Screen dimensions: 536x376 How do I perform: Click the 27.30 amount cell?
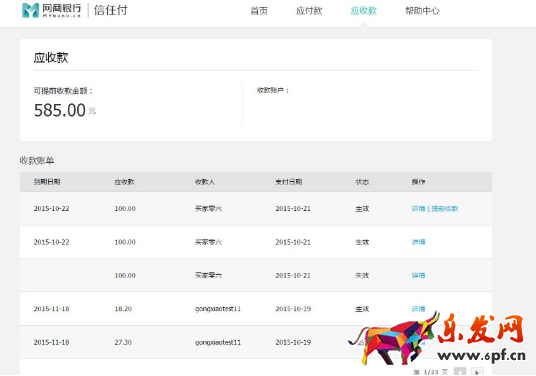(x=123, y=342)
